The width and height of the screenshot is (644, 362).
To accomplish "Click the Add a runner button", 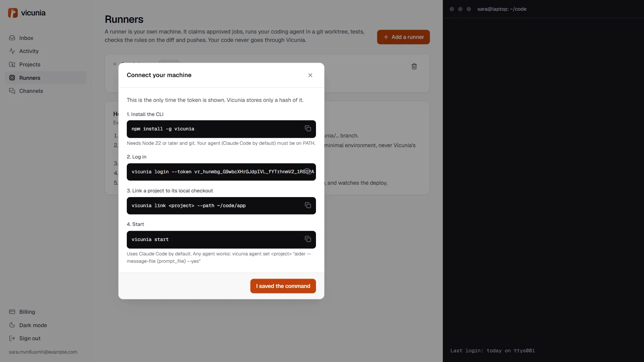I will pyautogui.click(x=403, y=37).
